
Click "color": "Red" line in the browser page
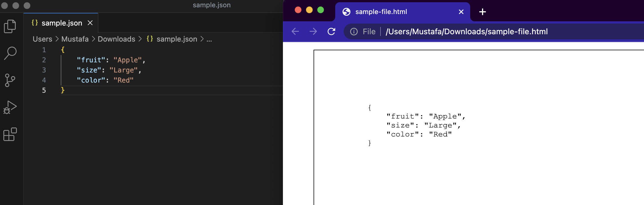(419, 134)
